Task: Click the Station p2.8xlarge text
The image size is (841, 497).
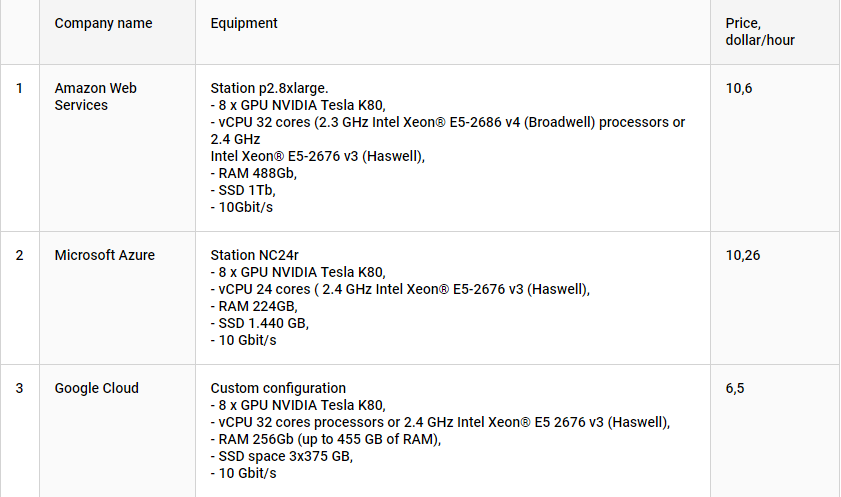Action: coord(269,88)
